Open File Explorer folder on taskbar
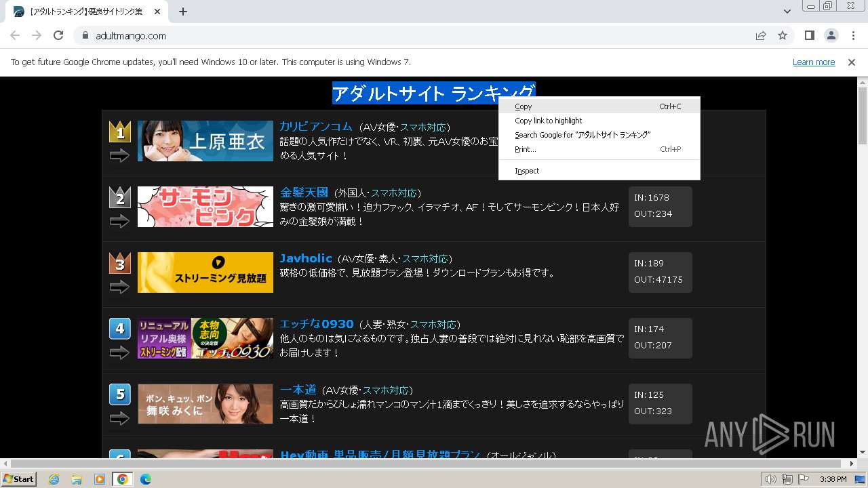 (x=77, y=479)
